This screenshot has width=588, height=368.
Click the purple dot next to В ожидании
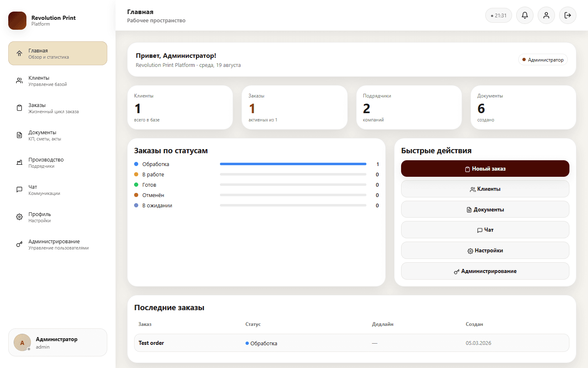(x=136, y=205)
